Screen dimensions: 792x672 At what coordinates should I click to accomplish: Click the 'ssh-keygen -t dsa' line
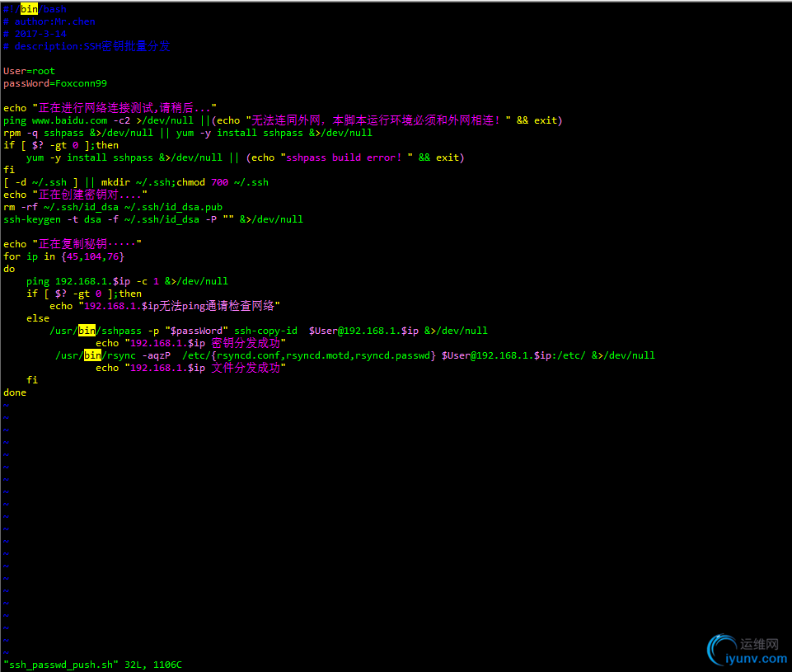coord(153,219)
